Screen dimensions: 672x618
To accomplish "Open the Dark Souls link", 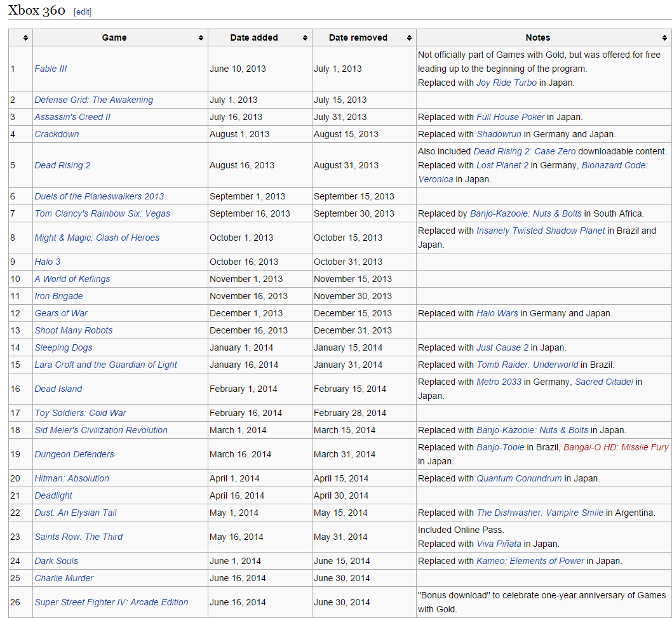I will [56, 561].
